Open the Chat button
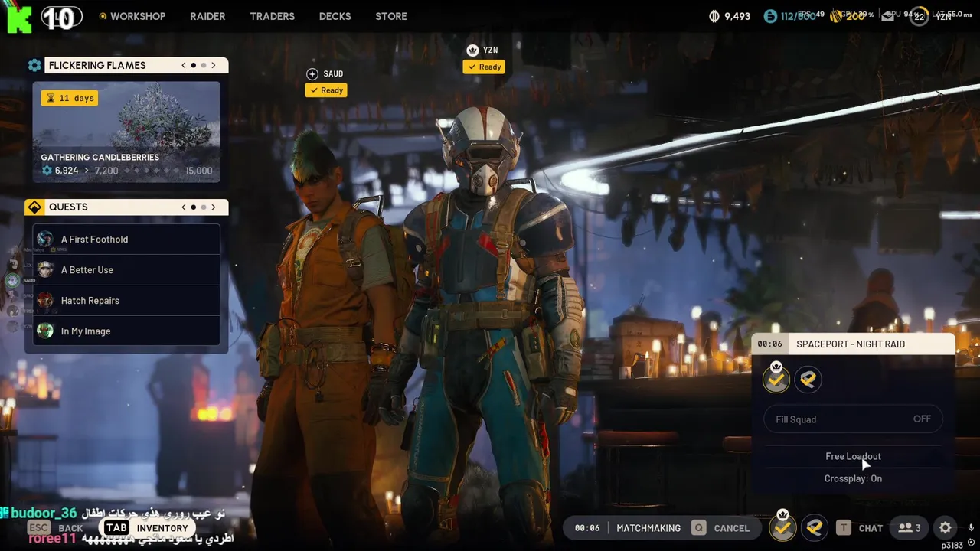Screen dimensions: 980x551 (871, 528)
